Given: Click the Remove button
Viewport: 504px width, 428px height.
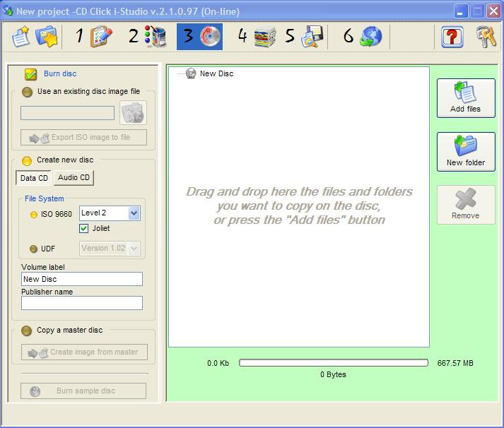Looking at the screenshot, I should 466,205.
